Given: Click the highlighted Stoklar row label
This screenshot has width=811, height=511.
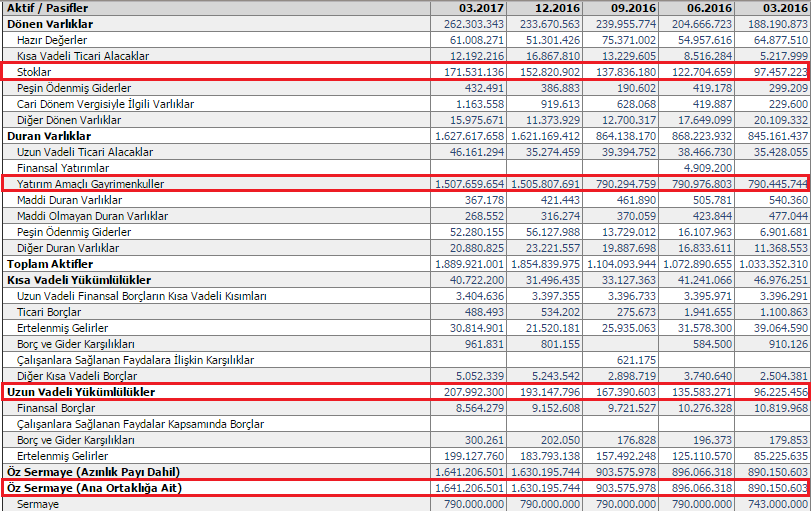Looking at the screenshot, I should coord(34,72).
